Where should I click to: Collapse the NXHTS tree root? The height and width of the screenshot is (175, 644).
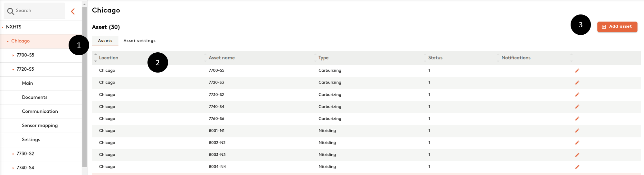click(3, 27)
